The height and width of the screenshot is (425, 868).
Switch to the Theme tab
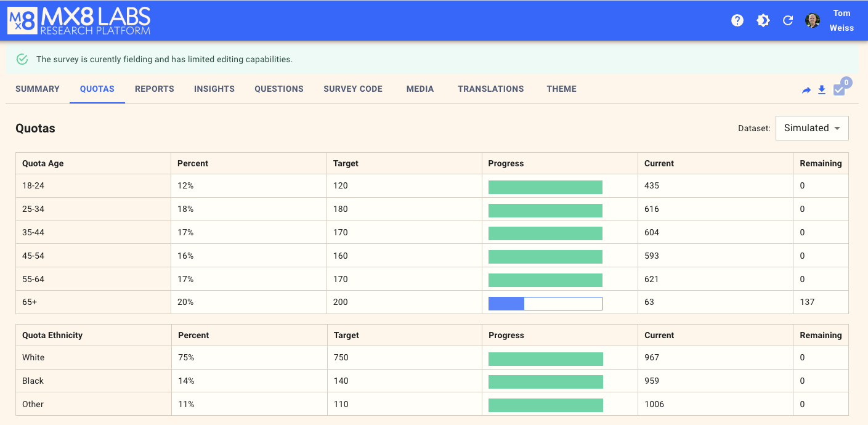coord(561,89)
